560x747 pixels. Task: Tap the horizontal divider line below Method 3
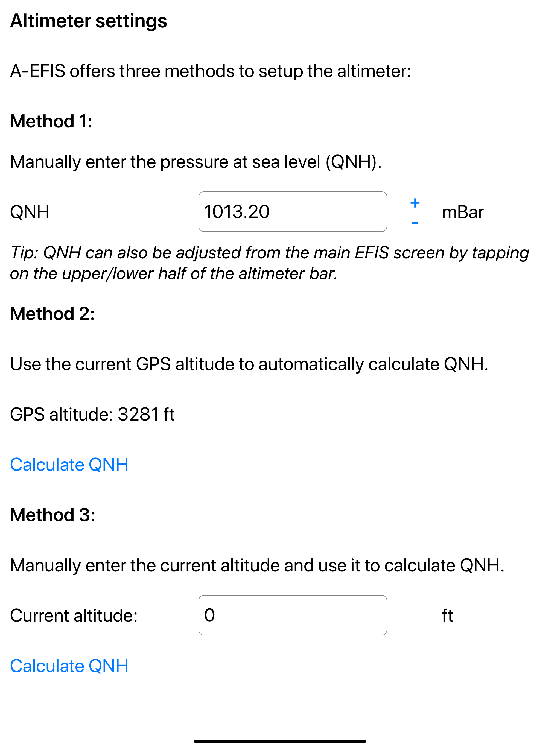click(270, 716)
